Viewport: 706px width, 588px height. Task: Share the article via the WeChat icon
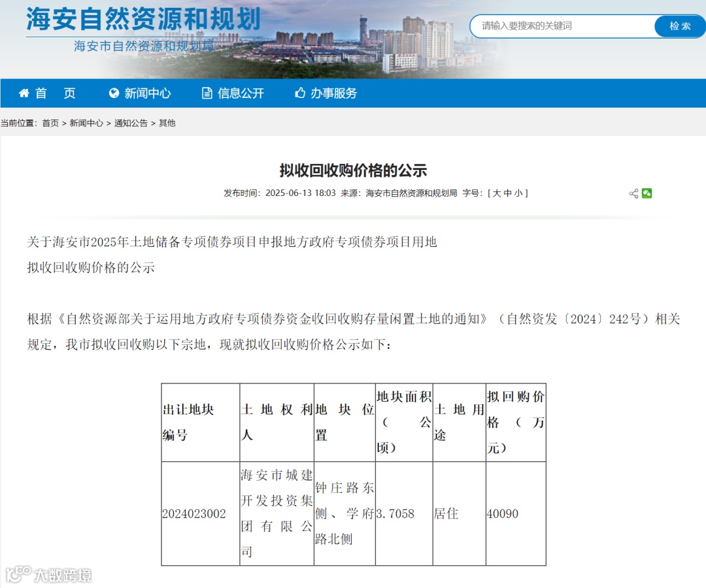[647, 193]
